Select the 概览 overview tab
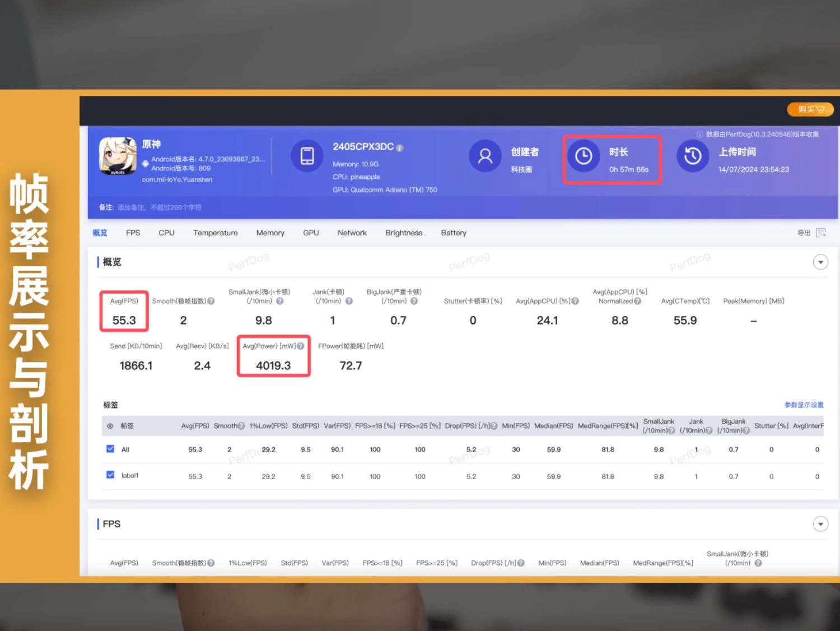Image resolution: width=840 pixels, height=631 pixels. click(x=100, y=233)
